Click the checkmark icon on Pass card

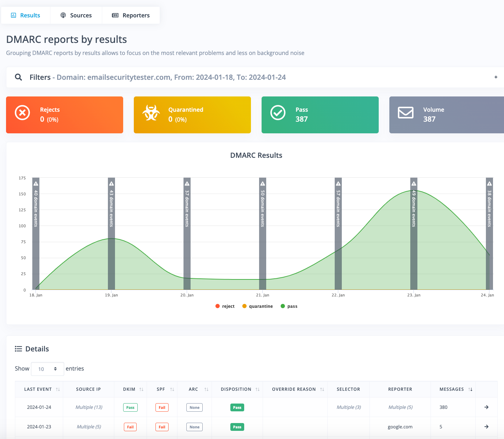(278, 112)
